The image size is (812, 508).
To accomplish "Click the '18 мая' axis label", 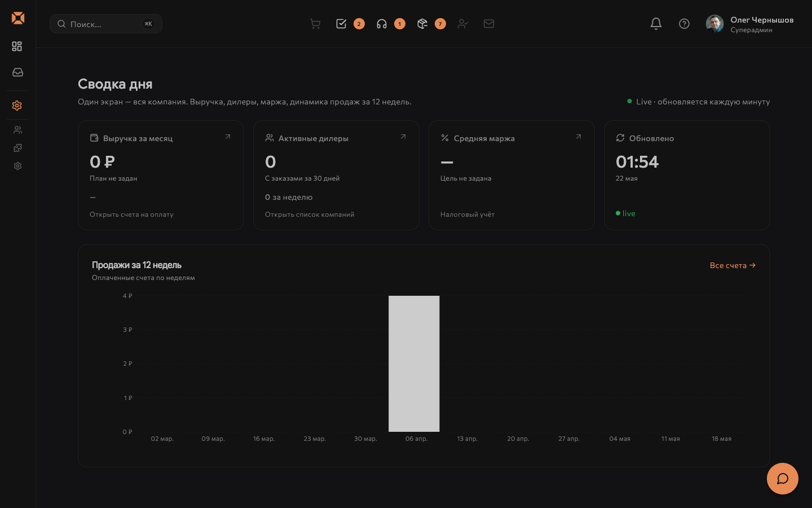I will 721,439.
